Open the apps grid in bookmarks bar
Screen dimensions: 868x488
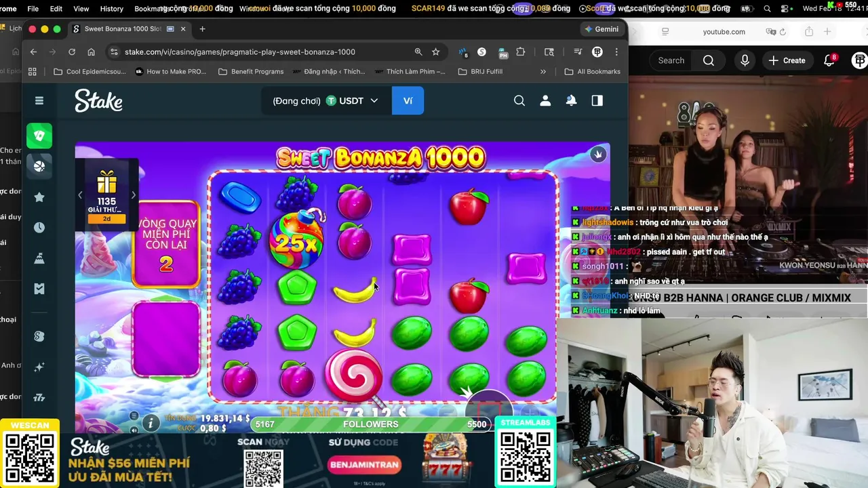pos(32,71)
